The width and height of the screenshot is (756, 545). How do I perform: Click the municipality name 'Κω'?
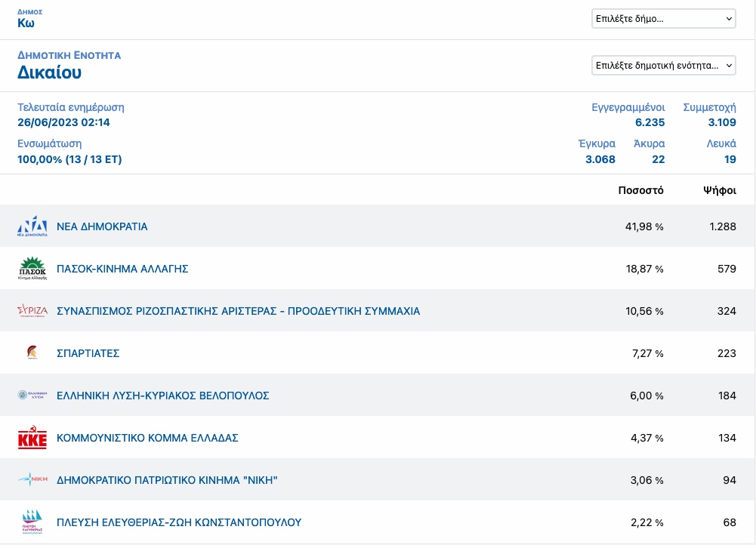pyautogui.click(x=26, y=23)
